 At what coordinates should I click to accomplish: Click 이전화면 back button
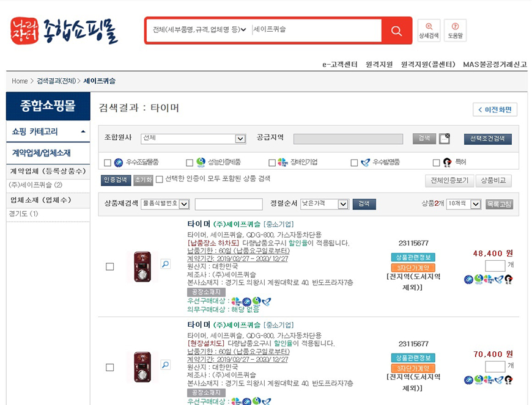[x=495, y=109]
